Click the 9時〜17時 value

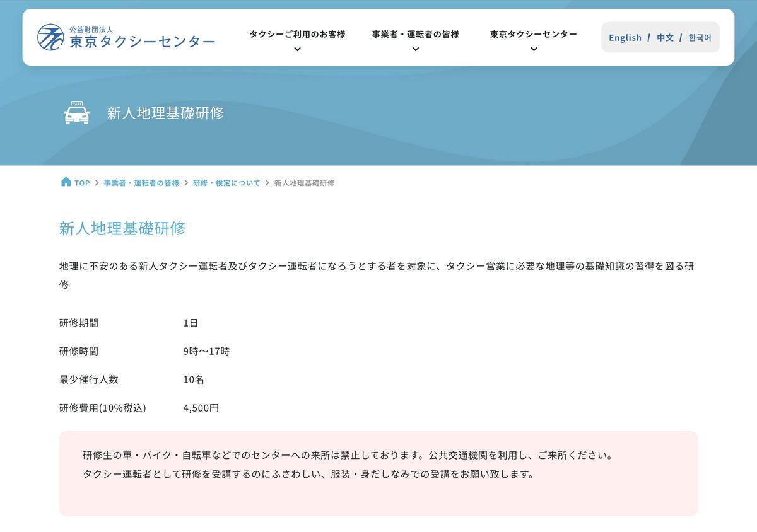coord(206,351)
